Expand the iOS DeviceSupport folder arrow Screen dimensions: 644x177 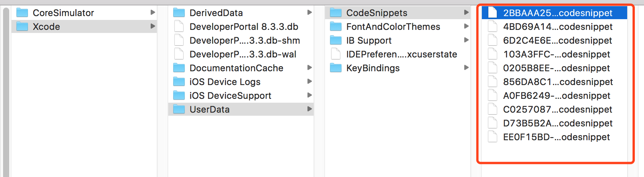pyautogui.click(x=309, y=95)
